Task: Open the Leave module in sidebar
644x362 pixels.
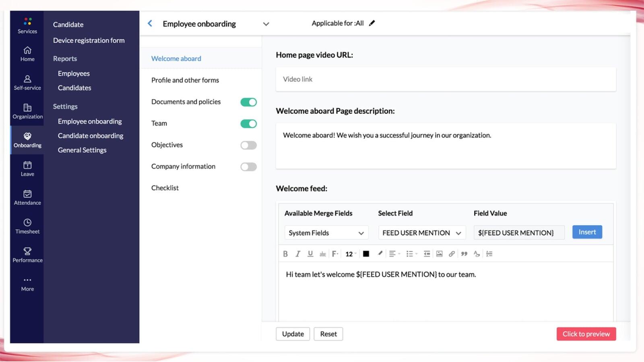Action: [x=27, y=169]
